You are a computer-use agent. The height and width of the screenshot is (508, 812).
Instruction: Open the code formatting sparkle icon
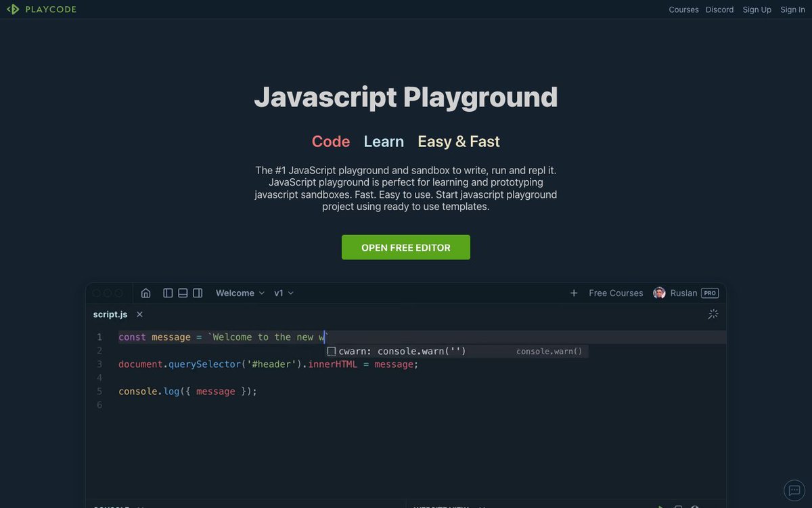tap(713, 314)
